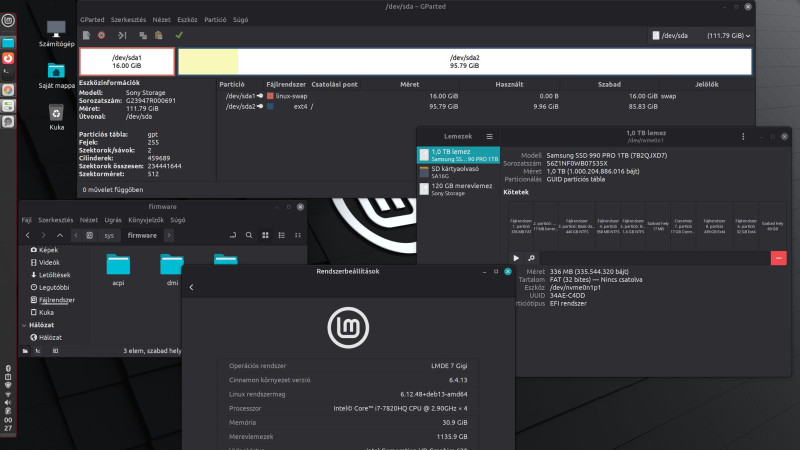
Task: Select the /dev/sda1 linux-swap row
Action: click(x=485, y=96)
